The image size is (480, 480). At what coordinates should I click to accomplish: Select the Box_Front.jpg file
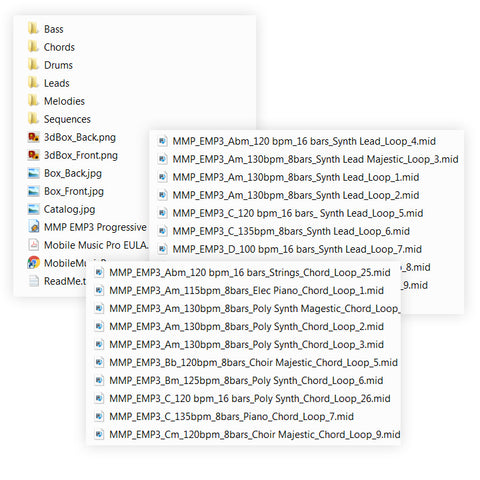pyautogui.click(x=66, y=191)
